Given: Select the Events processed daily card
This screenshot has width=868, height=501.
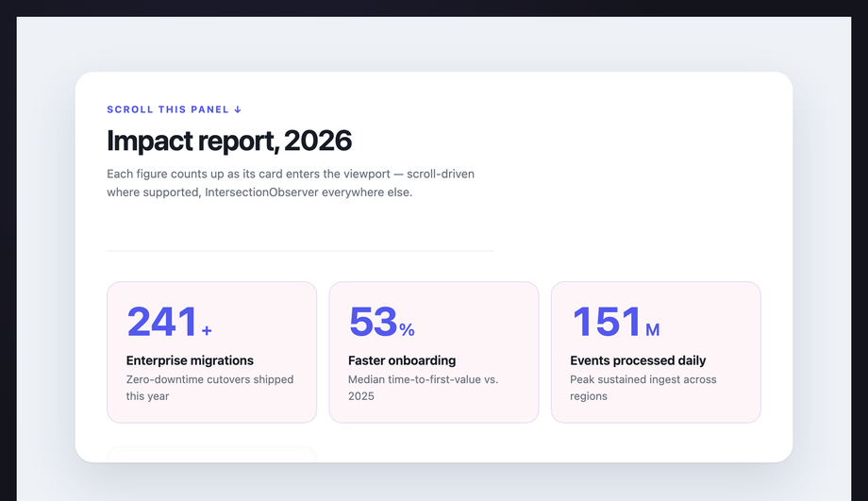Looking at the screenshot, I should tap(656, 352).
